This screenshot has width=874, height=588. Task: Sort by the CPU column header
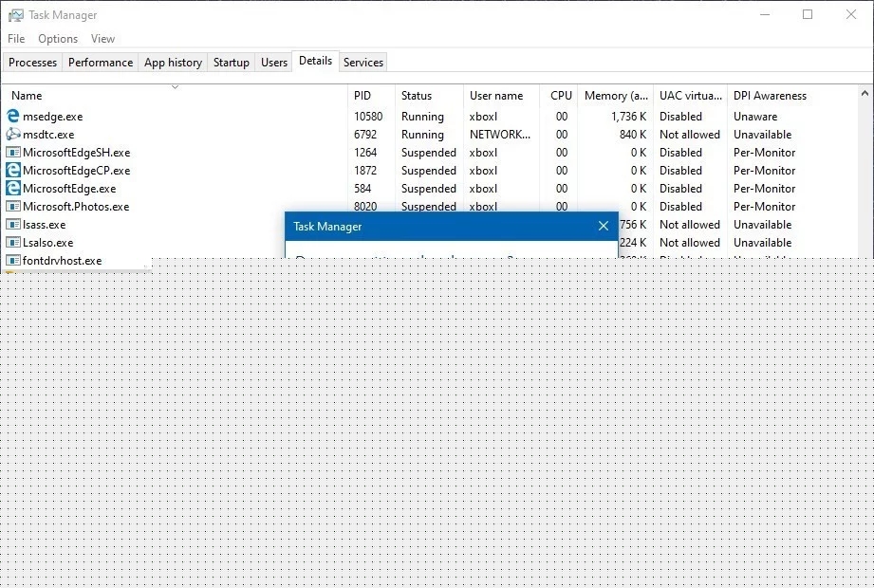point(561,96)
